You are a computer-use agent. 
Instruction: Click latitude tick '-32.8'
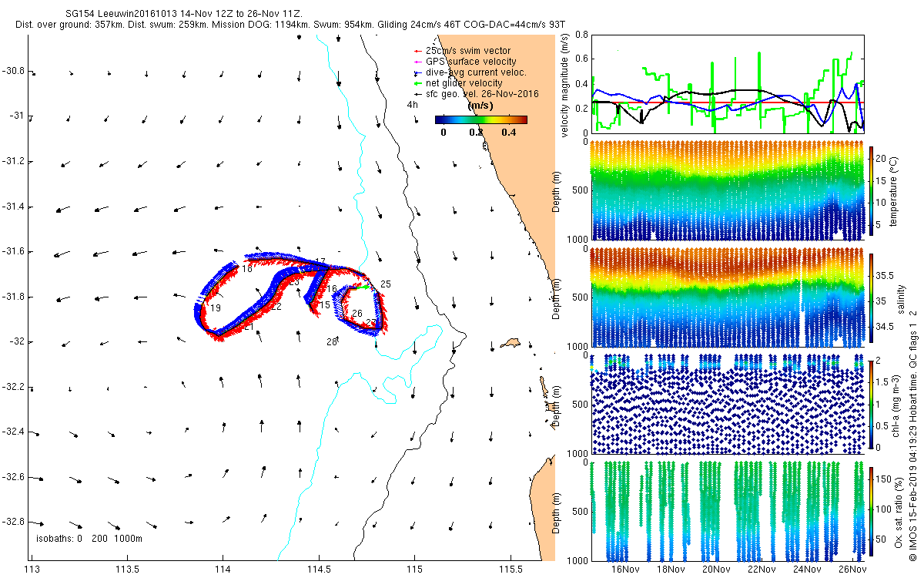coord(12,522)
